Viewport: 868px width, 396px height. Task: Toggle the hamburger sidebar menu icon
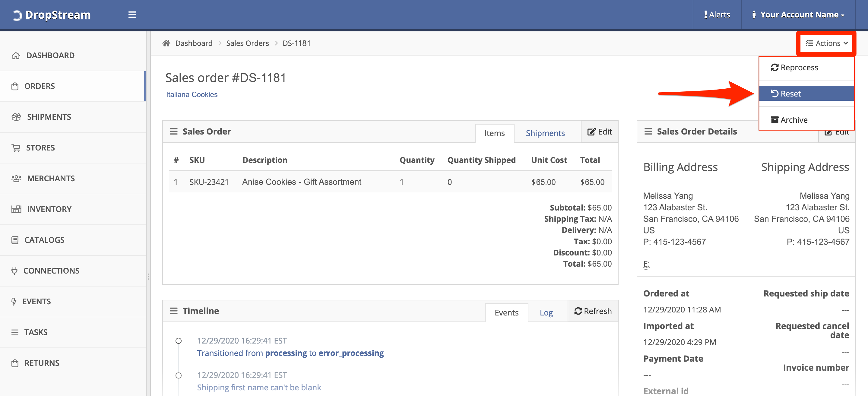point(132,14)
